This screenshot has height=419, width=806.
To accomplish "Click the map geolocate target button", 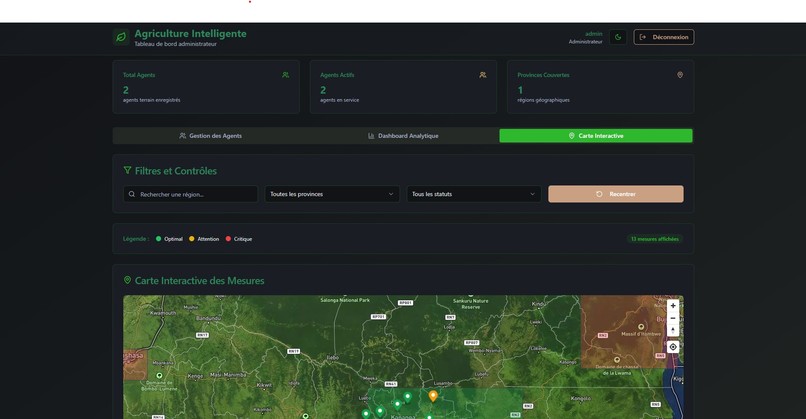I will pyautogui.click(x=673, y=347).
